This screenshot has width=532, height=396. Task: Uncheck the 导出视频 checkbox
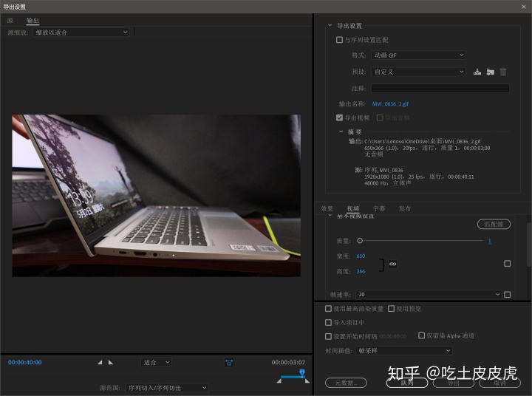point(339,117)
